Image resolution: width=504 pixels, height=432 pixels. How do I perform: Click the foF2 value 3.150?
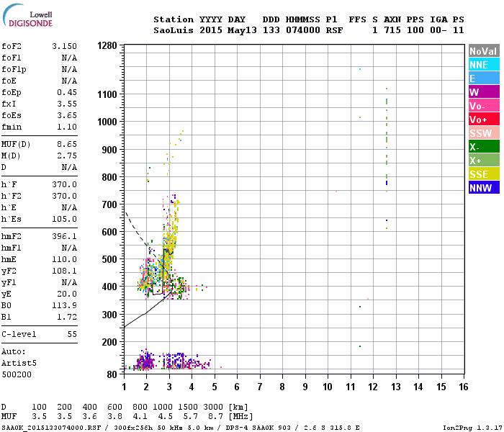tap(65, 46)
